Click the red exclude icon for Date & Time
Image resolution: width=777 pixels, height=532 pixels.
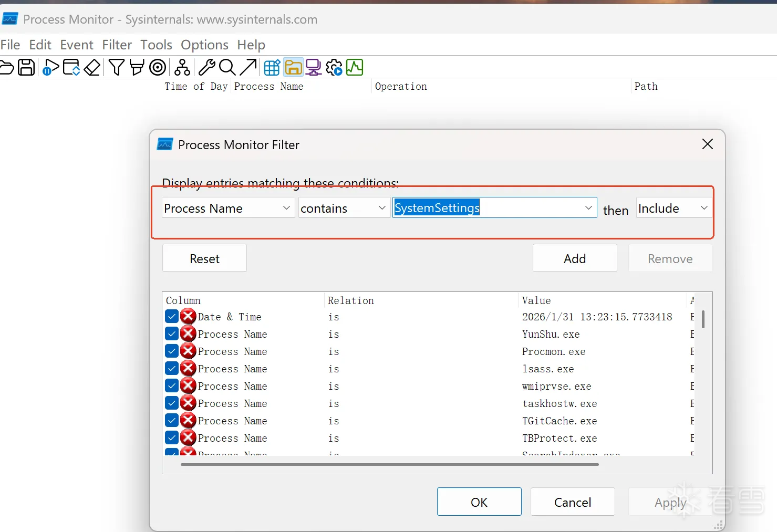point(188,317)
